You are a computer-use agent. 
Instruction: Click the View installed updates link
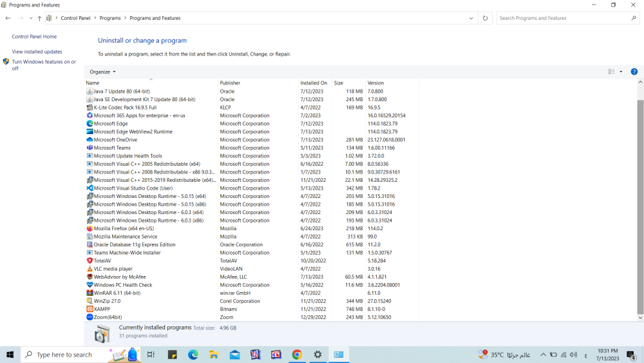(37, 52)
